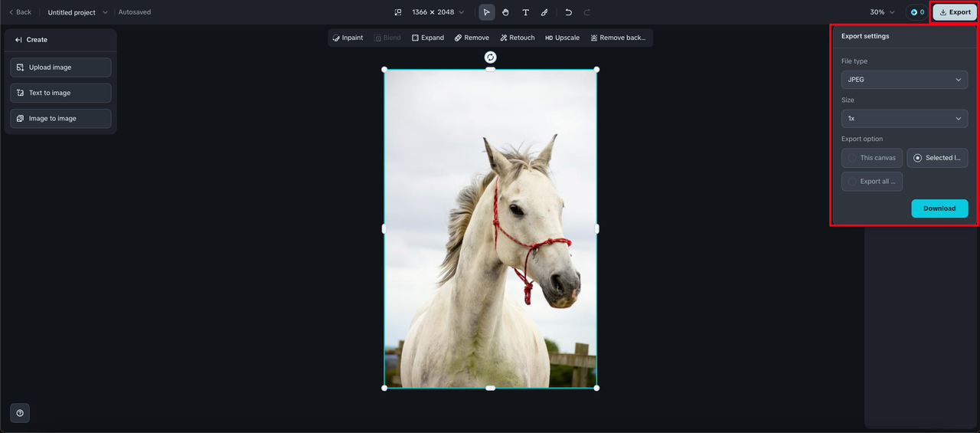Go Back to previous page
This screenshot has height=433, width=980.
pos(20,12)
